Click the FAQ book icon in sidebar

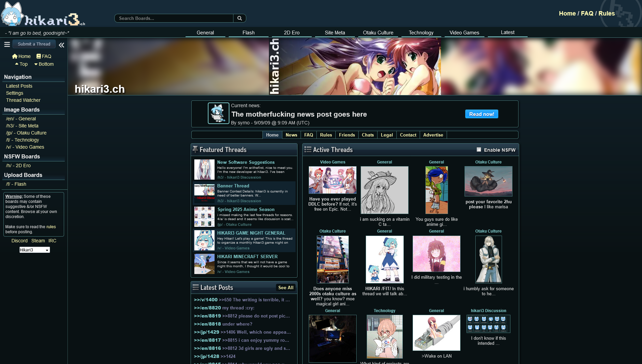(39, 56)
